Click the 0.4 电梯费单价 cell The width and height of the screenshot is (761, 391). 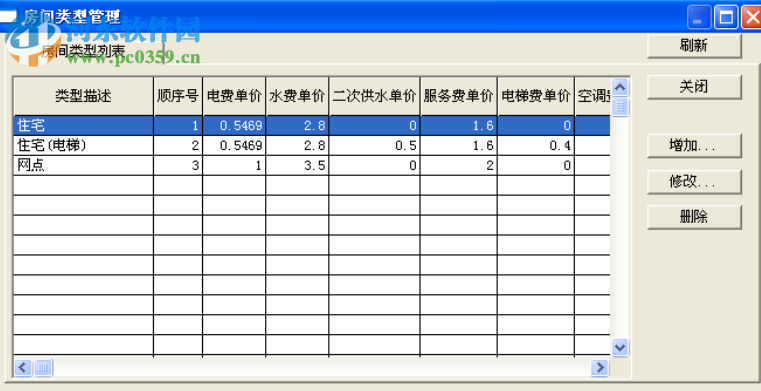(x=536, y=146)
